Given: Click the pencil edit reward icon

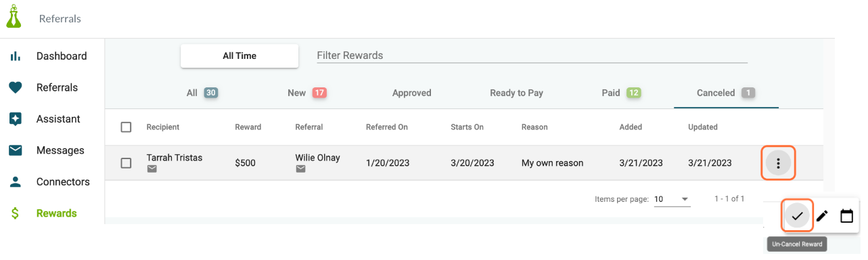Looking at the screenshot, I should pyautogui.click(x=822, y=217).
